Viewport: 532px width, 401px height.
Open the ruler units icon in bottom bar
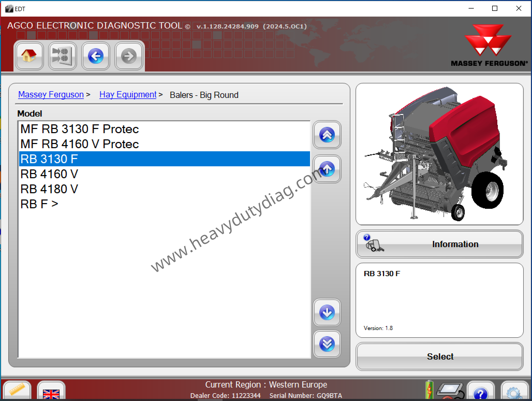(x=17, y=390)
